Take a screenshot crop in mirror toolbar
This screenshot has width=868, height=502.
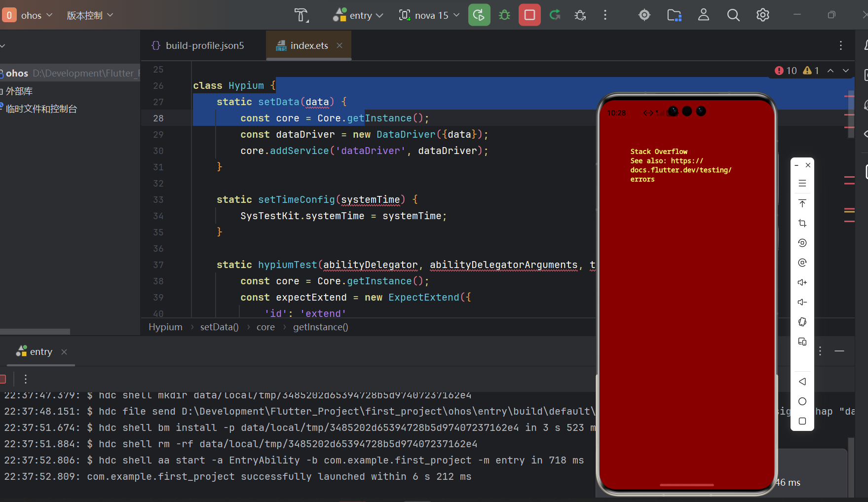tap(802, 223)
